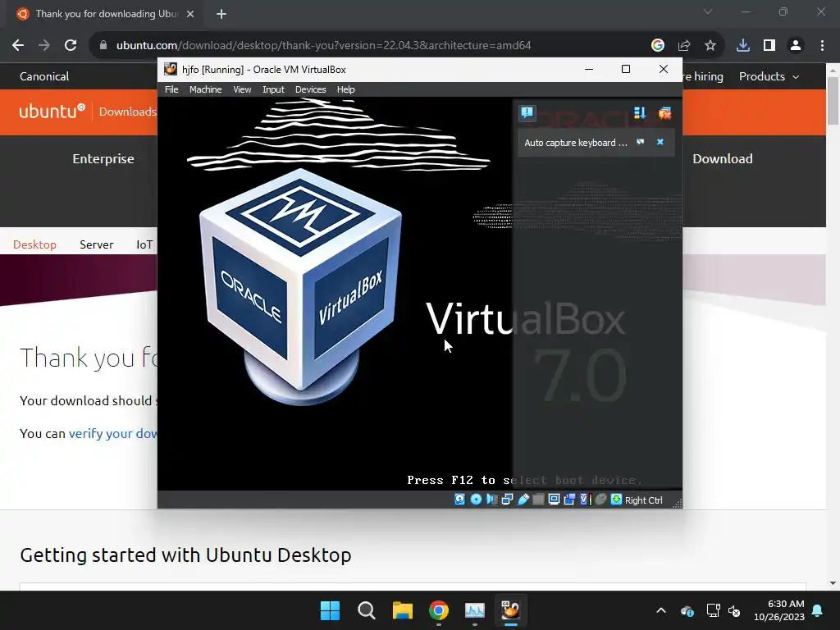Click the network adapter icon in VirtualBox status bar
Image resolution: width=840 pixels, height=630 pixels.
pyautogui.click(x=507, y=500)
